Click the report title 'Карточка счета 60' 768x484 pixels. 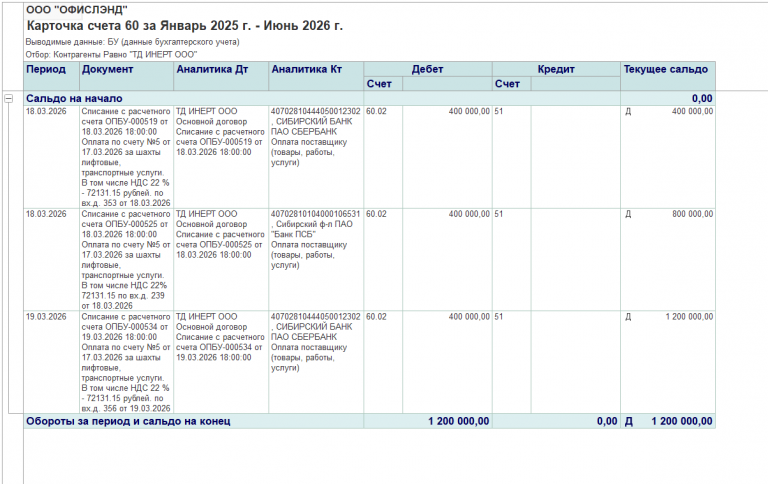185,25
